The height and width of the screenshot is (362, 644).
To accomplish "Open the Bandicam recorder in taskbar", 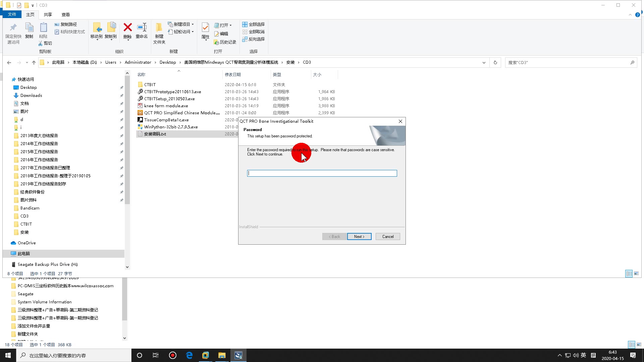I will tap(172, 355).
